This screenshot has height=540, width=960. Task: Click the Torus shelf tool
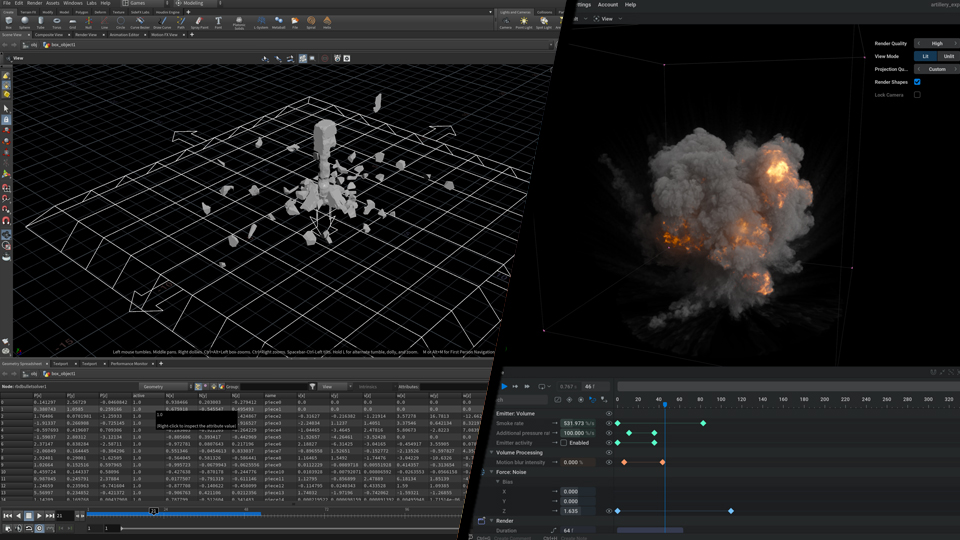pos(56,21)
